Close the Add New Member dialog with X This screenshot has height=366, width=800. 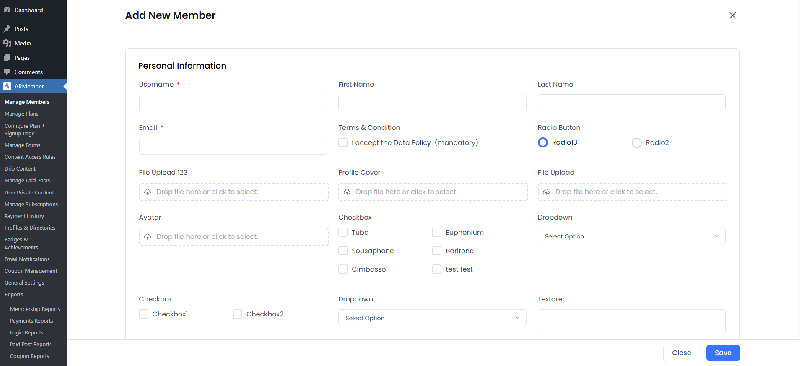733,15
